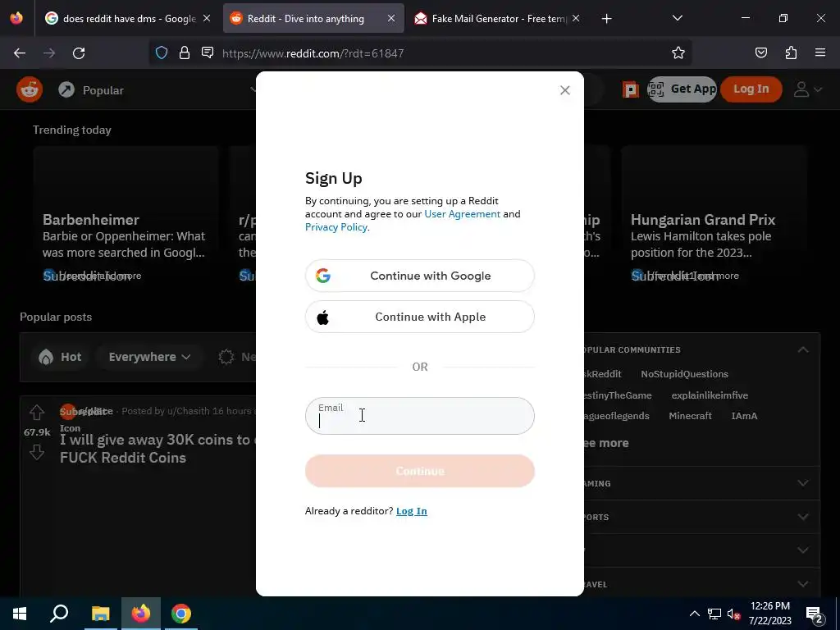Image resolution: width=840 pixels, height=630 pixels.
Task: Downvote the 30K coins post
Action: (36, 452)
